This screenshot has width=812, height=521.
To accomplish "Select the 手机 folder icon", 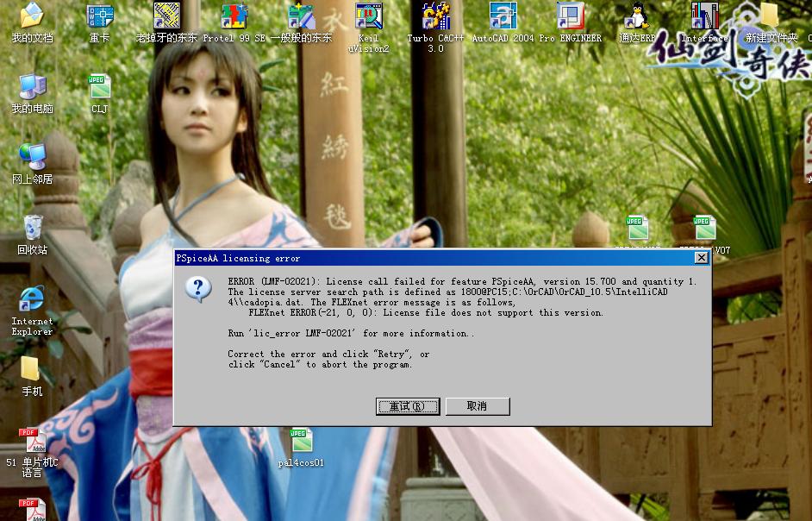I will (x=32, y=368).
